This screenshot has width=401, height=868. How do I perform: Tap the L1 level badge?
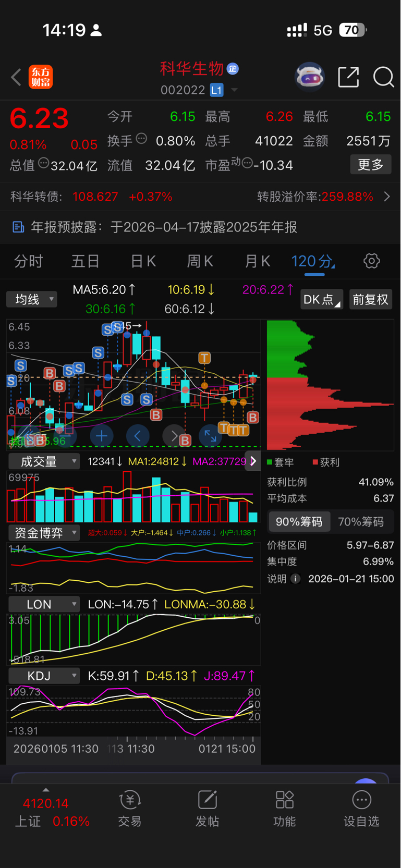click(x=216, y=90)
